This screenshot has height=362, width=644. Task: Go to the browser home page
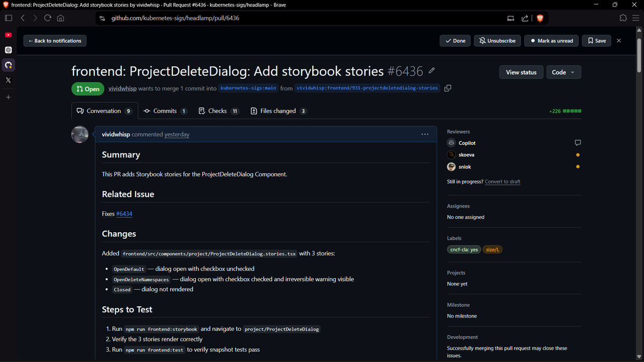[61, 18]
